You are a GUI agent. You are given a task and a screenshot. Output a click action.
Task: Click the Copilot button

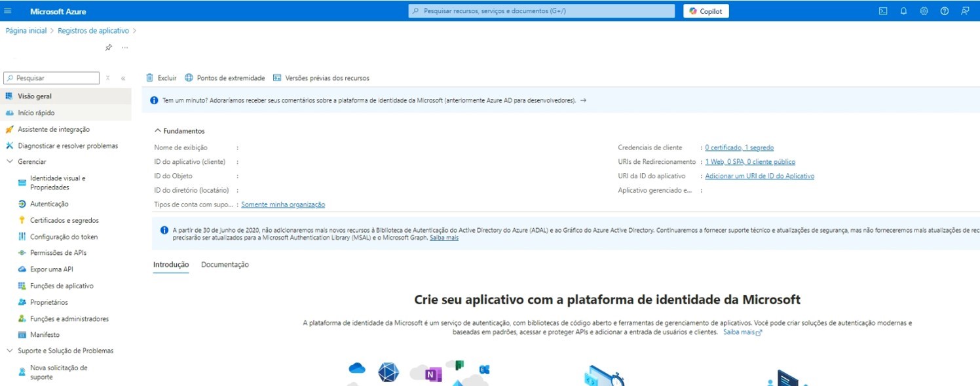tap(706, 11)
